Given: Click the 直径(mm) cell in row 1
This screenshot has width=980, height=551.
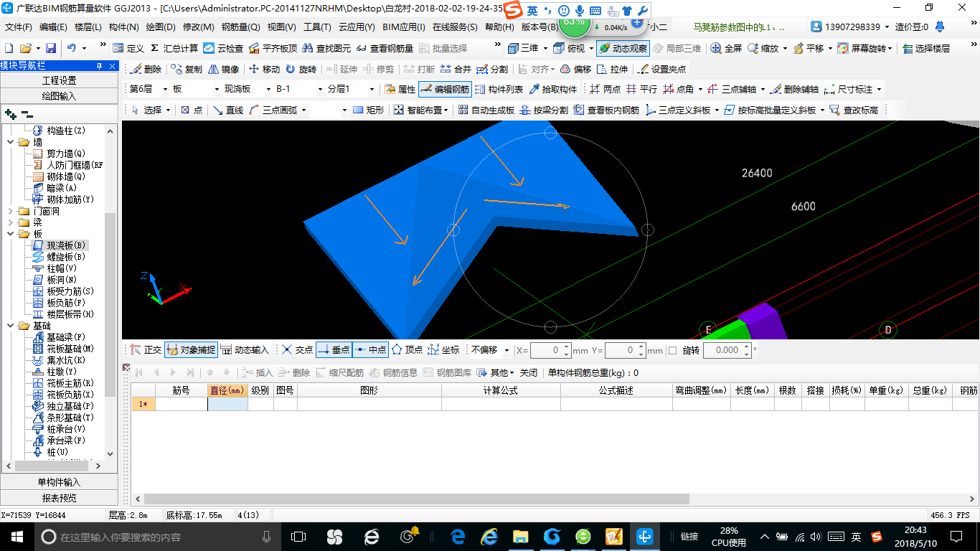Looking at the screenshot, I should [x=227, y=404].
